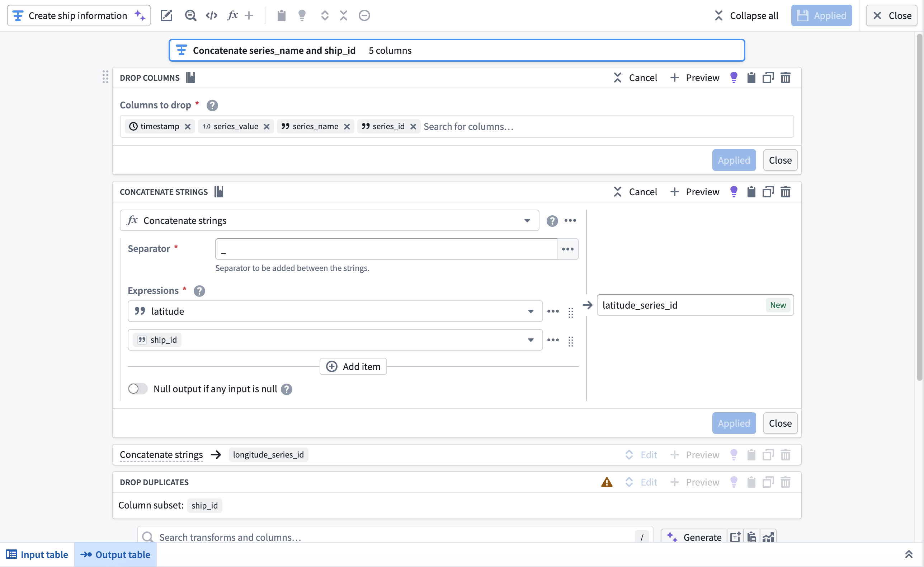
Task: Delete the Drop Duplicates transform with the trash icon
Action: click(786, 482)
